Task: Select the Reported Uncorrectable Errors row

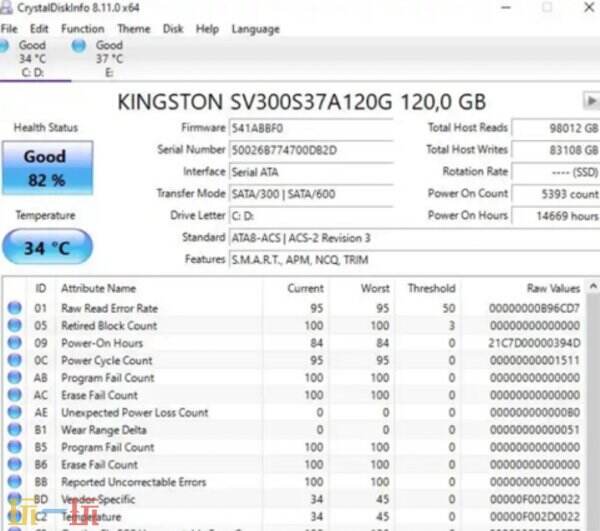Action: coord(295,482)
